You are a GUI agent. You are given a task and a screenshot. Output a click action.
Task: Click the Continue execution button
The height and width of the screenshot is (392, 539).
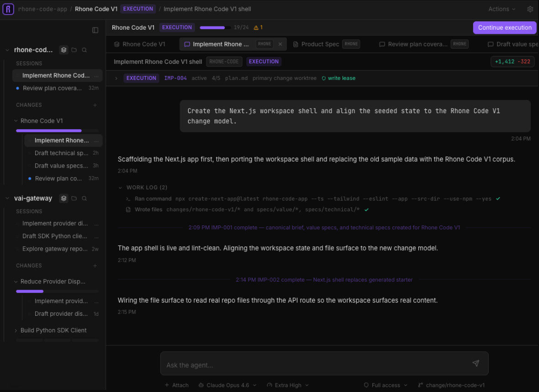point(504,28)
